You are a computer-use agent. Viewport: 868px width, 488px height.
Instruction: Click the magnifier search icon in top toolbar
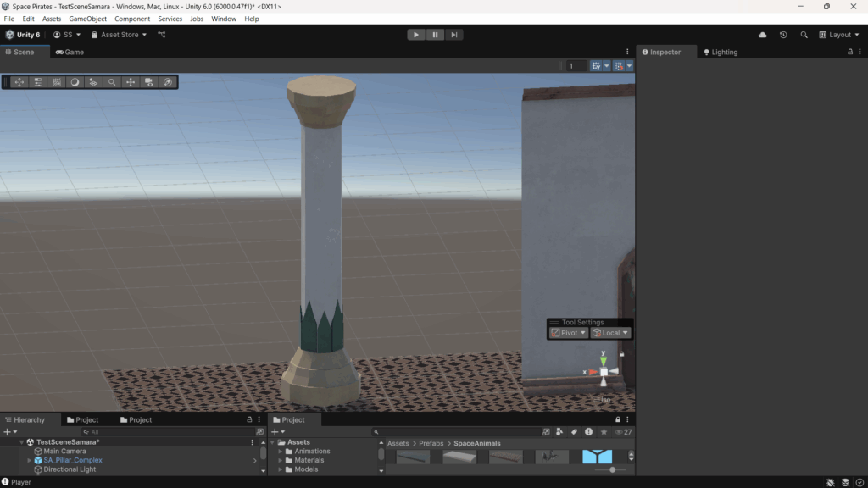802,35
